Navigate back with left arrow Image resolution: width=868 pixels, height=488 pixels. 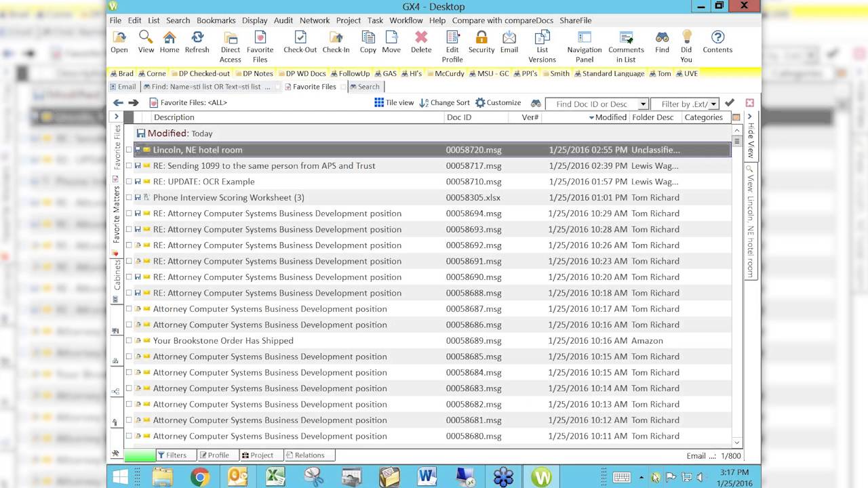118,103
